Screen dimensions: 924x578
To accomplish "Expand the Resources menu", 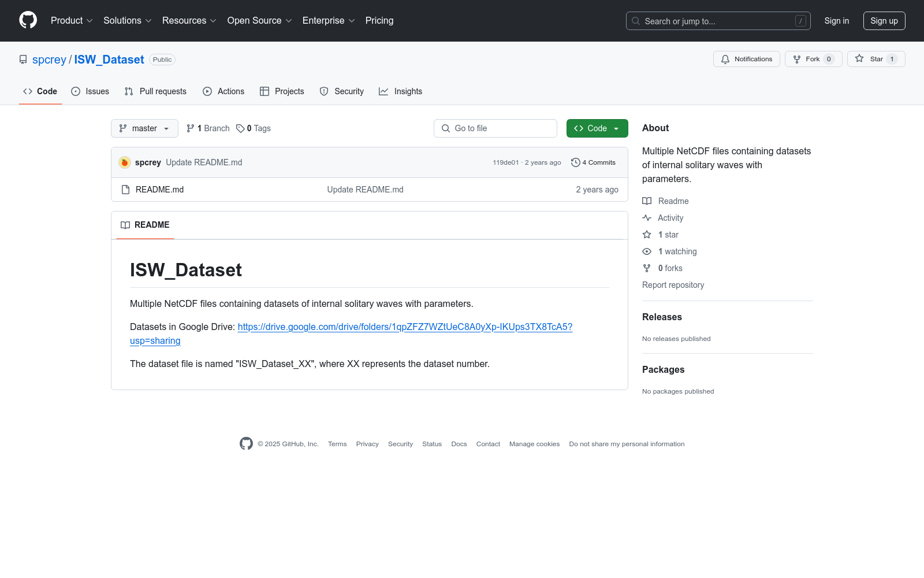I will (189, 20).
